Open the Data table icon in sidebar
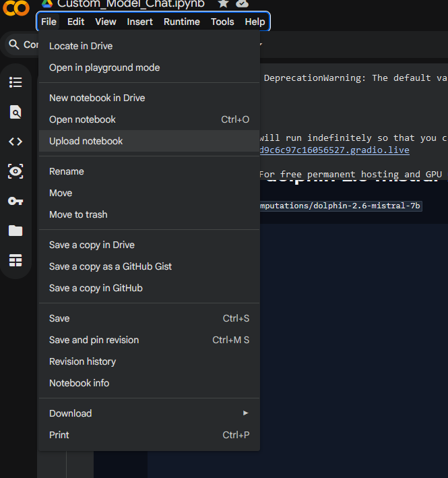 [x=15, y=260]
